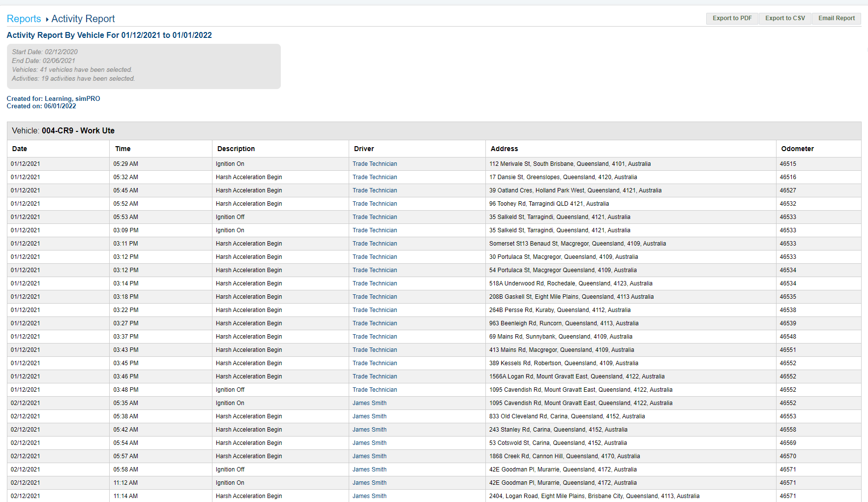The height and width of the screenshot is (502, 868).
Task: Open Trade Technician link in 05:45 AM row
Action: click(375, 190)
